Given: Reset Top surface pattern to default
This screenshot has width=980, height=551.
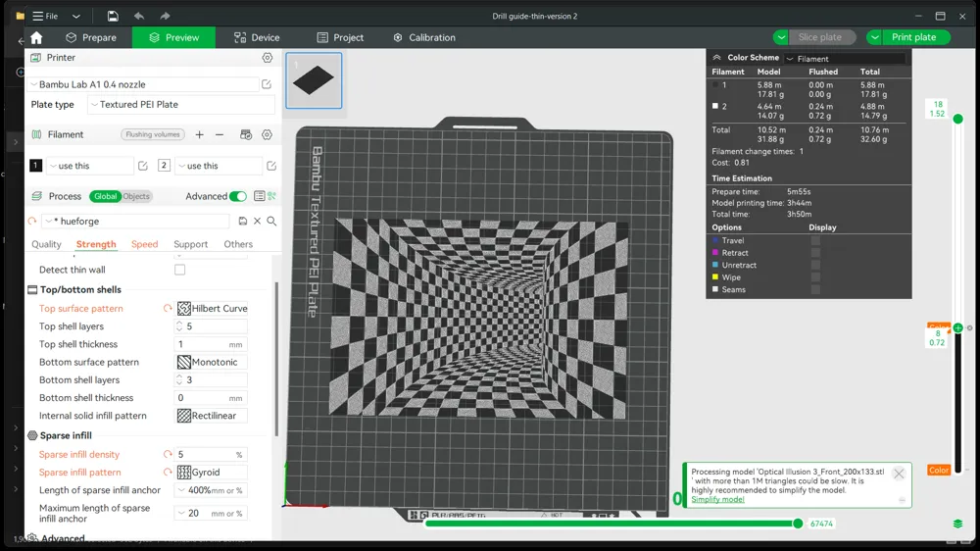Looking at the screenshot, I should click(168, 308).
